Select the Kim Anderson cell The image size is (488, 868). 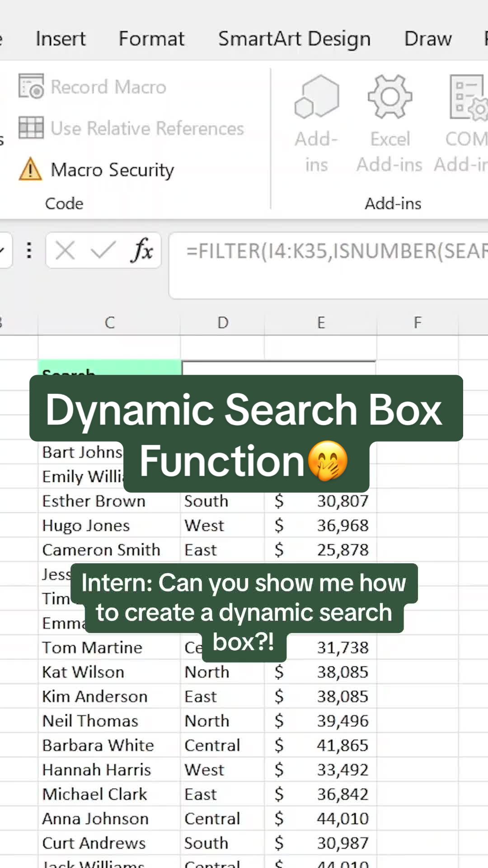pos(109,696)
